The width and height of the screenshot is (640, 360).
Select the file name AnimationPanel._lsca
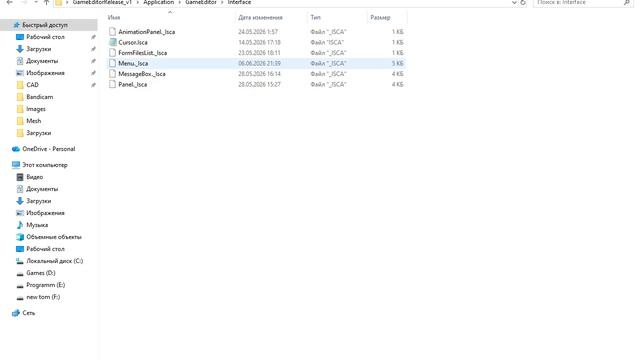point(147,32)
